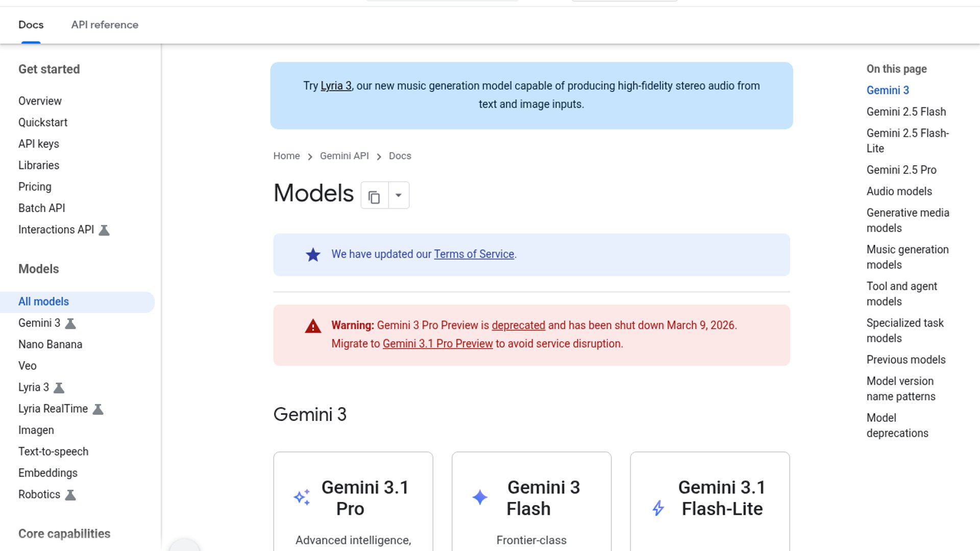The width and height of the screenshot is (980, 551).
Task: Open the Pricing page from sidebar
Action: click(x=35, y=187)
